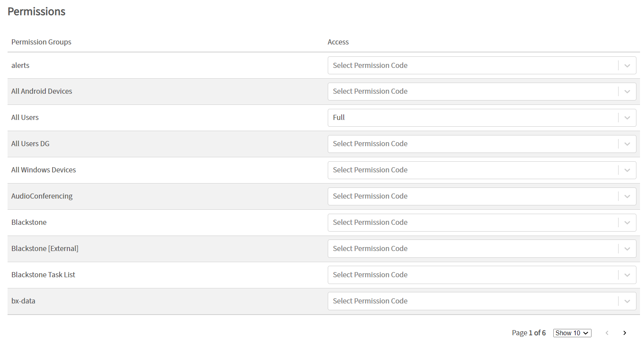
Task: Click the previous page left arrow
Action: pyautogui.click(x=607, y=333)
